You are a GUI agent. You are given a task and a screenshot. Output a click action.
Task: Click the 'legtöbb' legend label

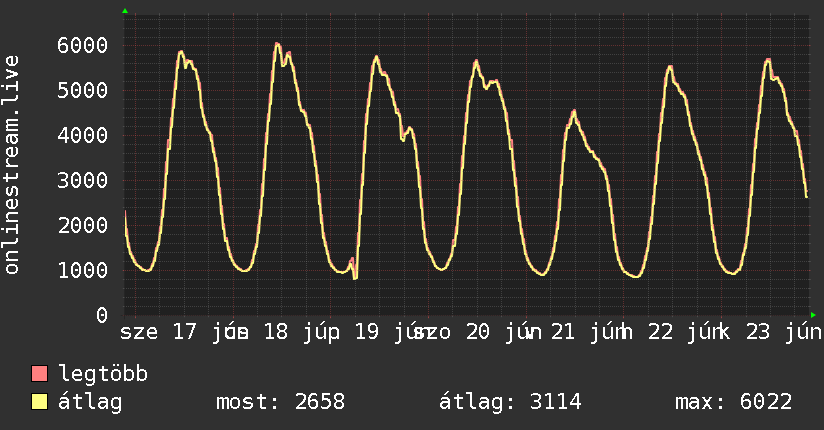(x=103, y=374)
